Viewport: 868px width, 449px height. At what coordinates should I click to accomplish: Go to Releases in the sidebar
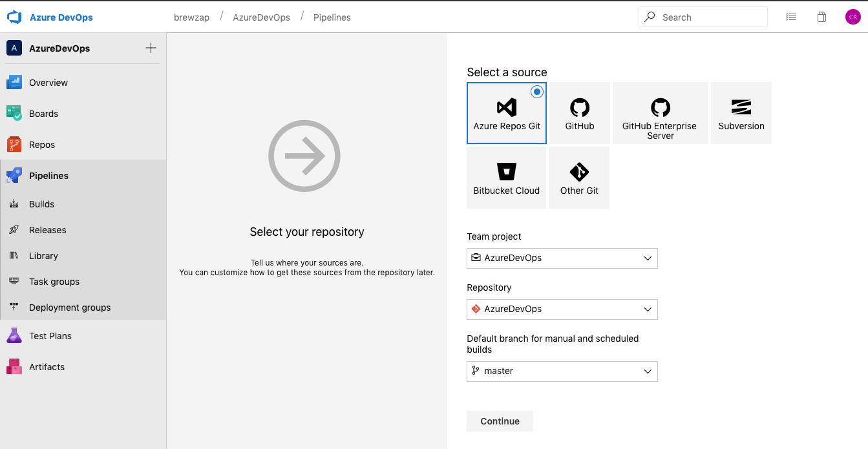coord(48,230)
